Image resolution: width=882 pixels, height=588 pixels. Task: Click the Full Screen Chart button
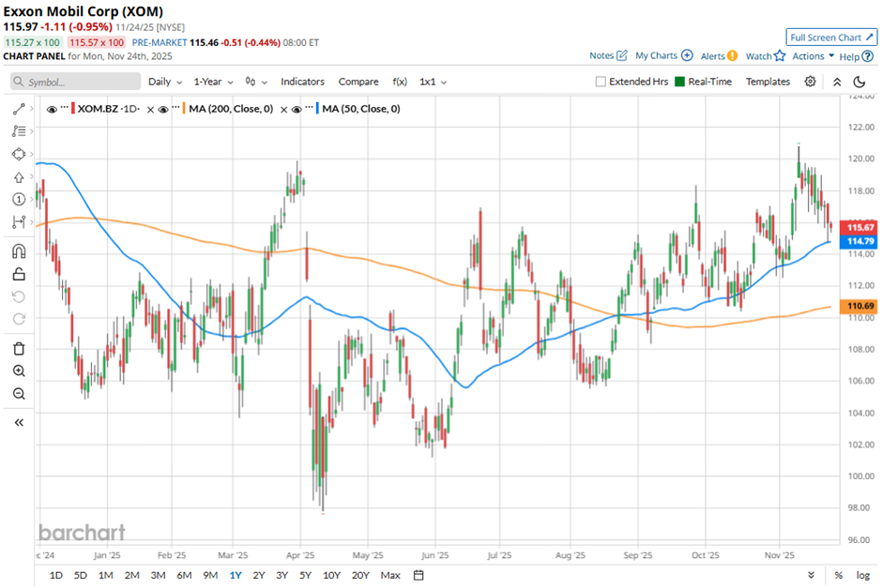click(831, 38)
